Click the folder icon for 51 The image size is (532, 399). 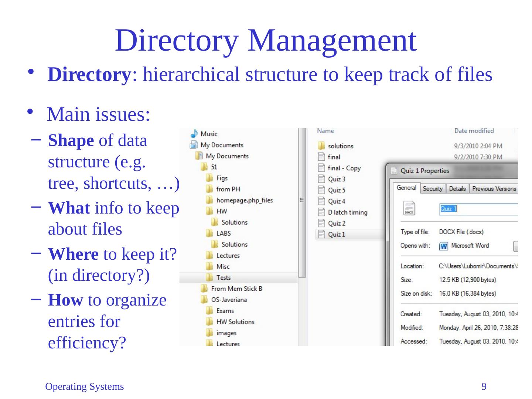204,167
